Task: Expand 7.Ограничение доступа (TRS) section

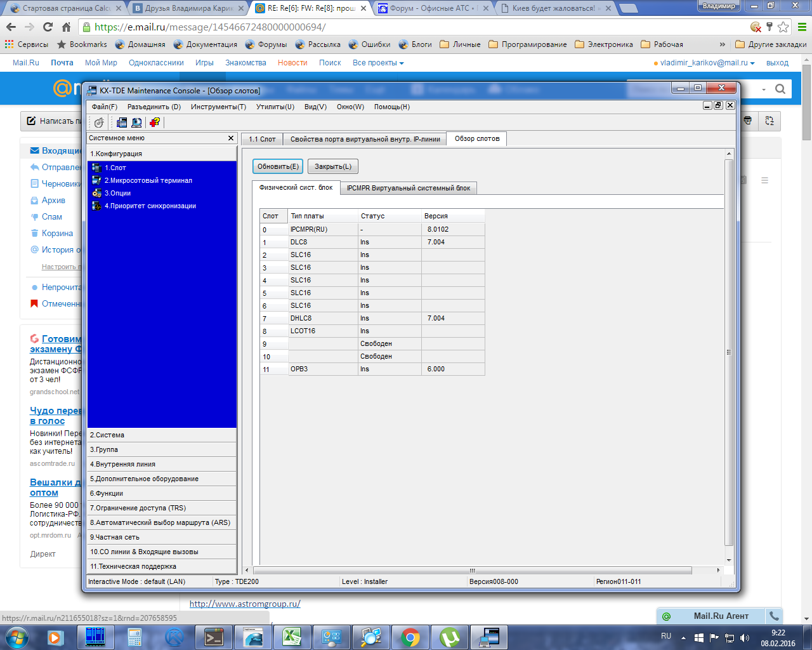Action: [162, 508]
